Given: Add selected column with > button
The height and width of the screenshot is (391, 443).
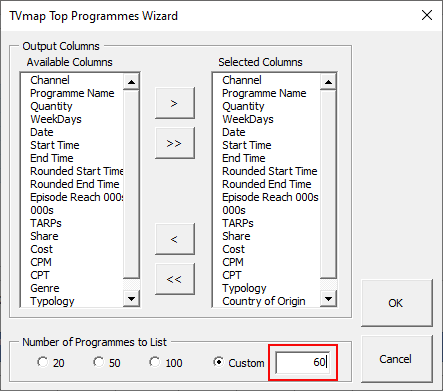Looking at the screenshot, I should point(175,103).
